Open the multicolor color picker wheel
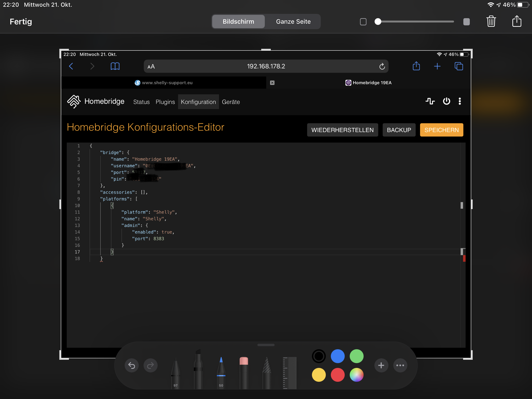 tap(356, 375)
